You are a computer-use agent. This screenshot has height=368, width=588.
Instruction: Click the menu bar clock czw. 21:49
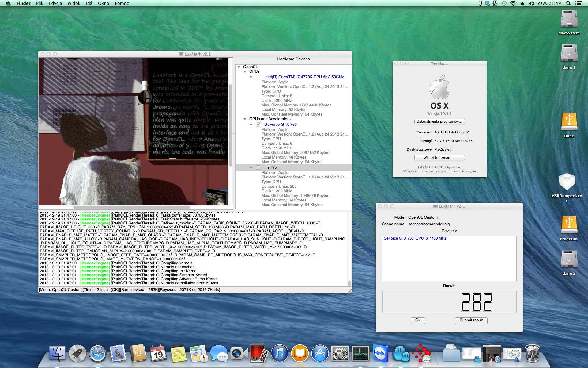tap(549, 3)
